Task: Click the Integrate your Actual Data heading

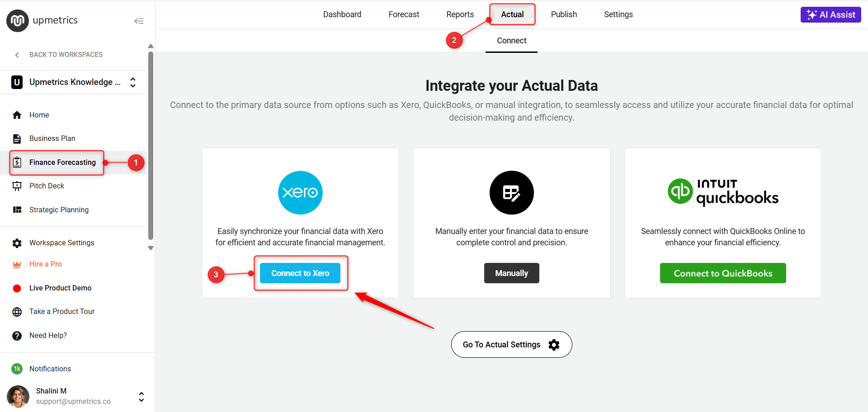Action: (511, 86)
